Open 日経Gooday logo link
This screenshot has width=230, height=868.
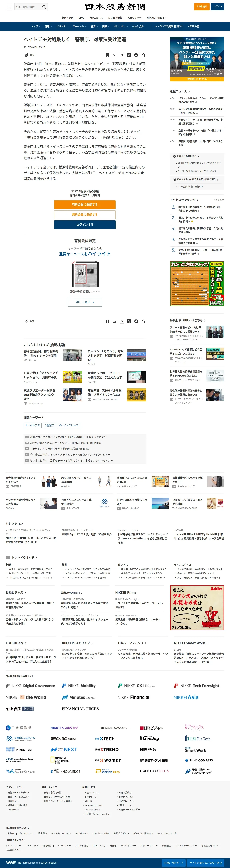pos(150,738)
